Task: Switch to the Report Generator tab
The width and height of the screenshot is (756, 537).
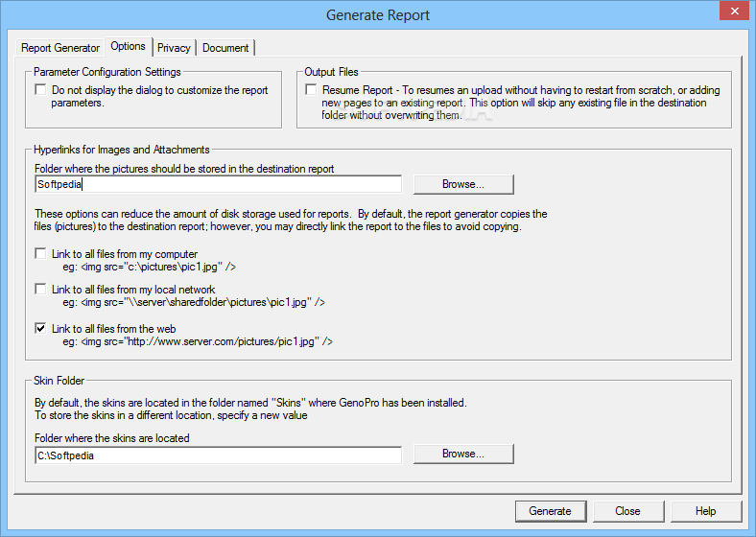Action: 60,48
